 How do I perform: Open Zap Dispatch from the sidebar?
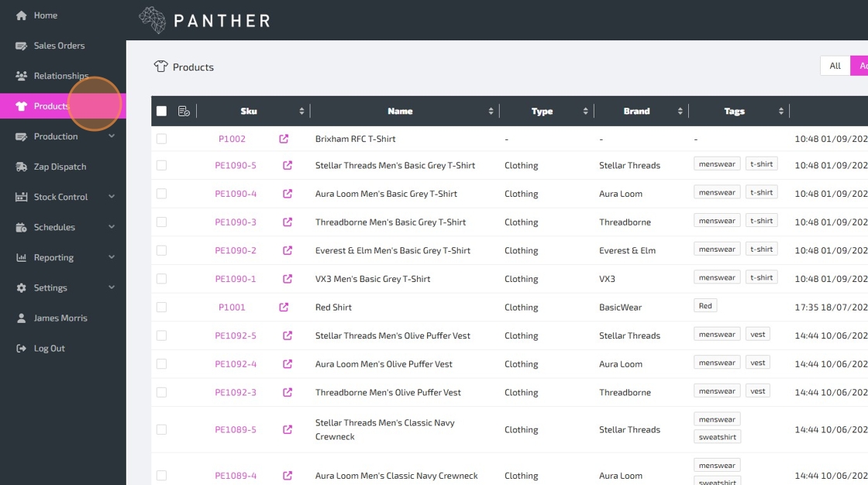tap(60, 167)
